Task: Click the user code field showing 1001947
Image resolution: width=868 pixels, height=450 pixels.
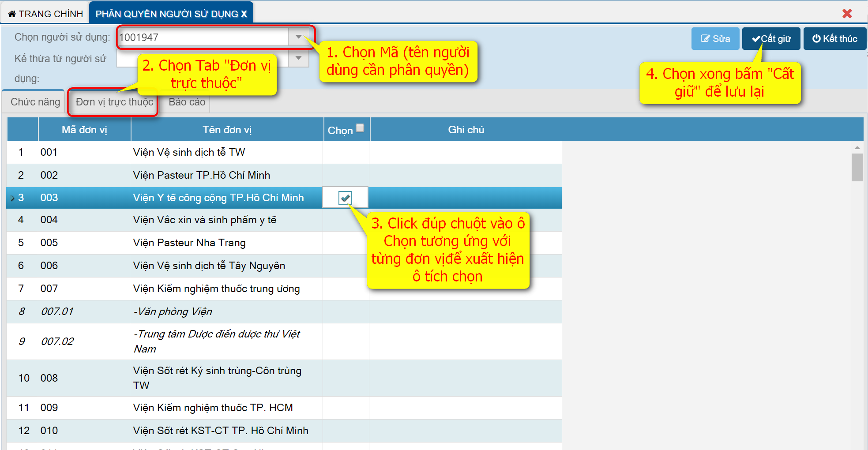Action: 203,37
